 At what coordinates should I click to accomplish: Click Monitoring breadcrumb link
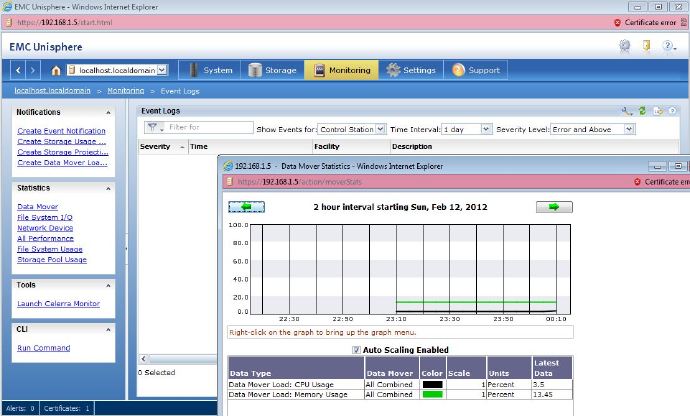[x=126, y=90]
